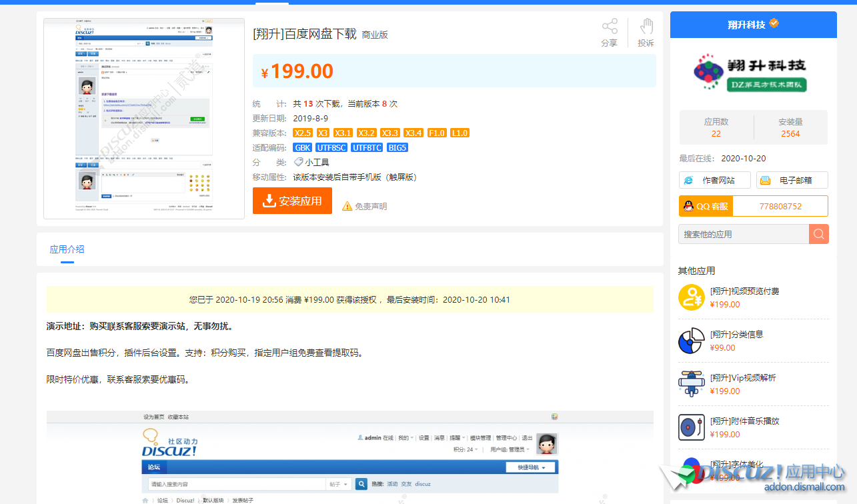Screen dimensions: 857x504
Task: Click the share icon
Action: pyautogui.click(x=610, y=27)
